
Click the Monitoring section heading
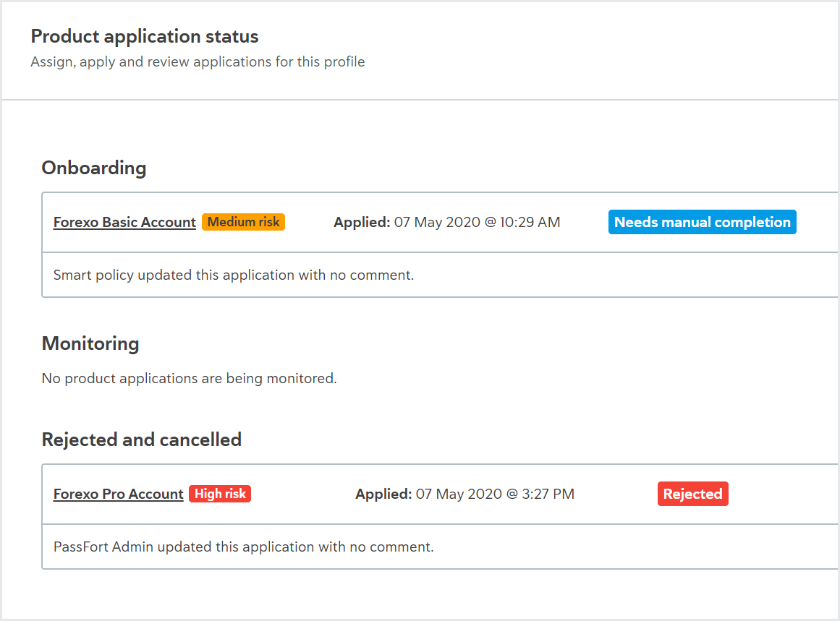(x=90, y=343)
